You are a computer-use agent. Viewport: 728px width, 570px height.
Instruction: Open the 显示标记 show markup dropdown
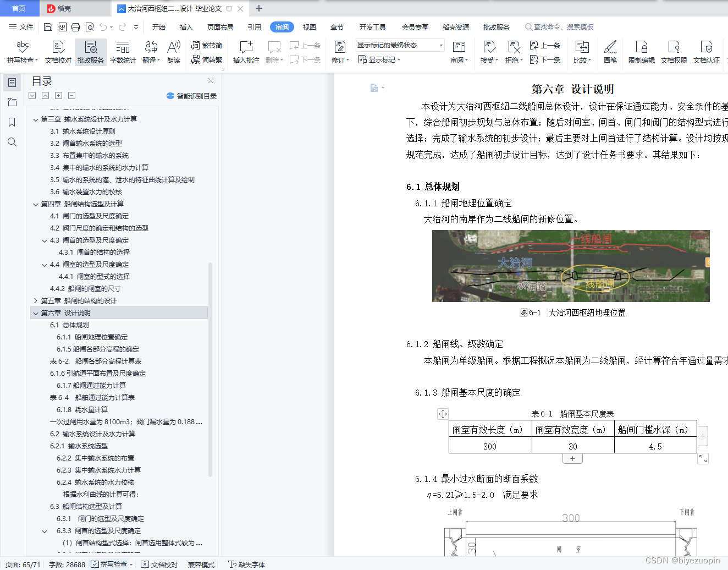point(379,59)
